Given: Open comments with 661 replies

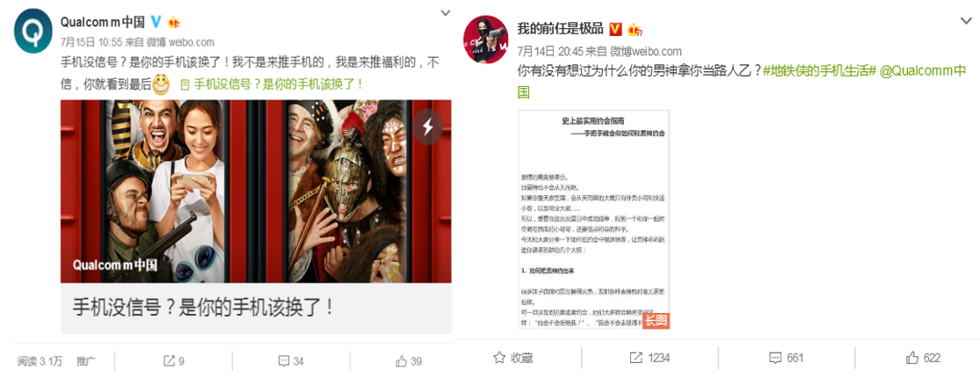Looking at the screenshot, I should pyautogui.click(x=786, y=358).
